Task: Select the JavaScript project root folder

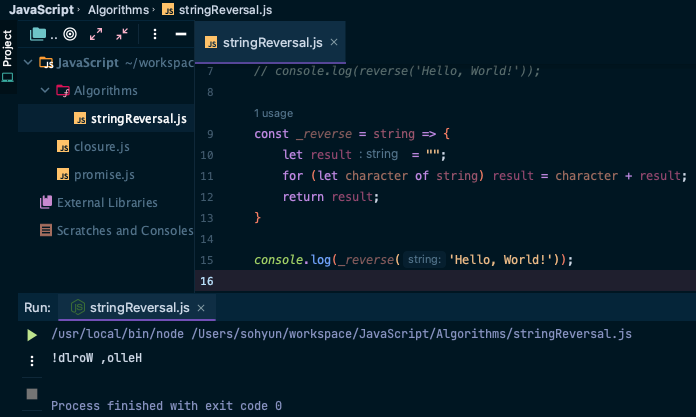Action: click(107, 63)
